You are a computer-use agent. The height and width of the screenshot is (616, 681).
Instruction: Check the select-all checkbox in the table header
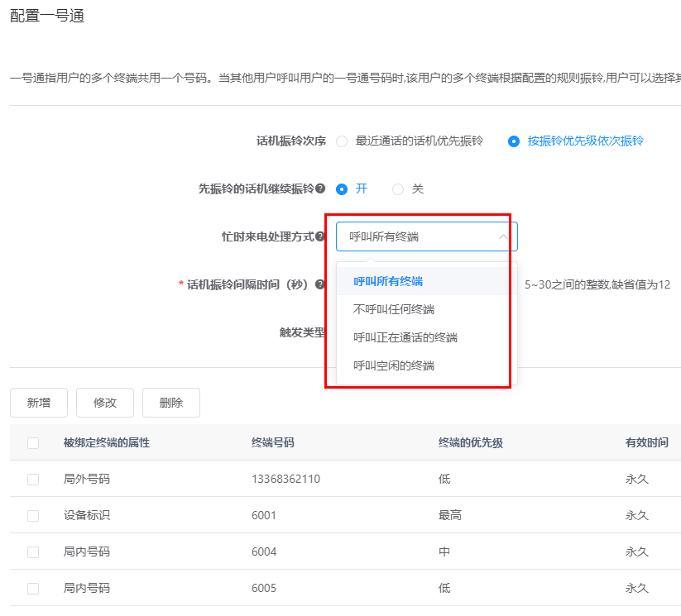click(33, 442)
